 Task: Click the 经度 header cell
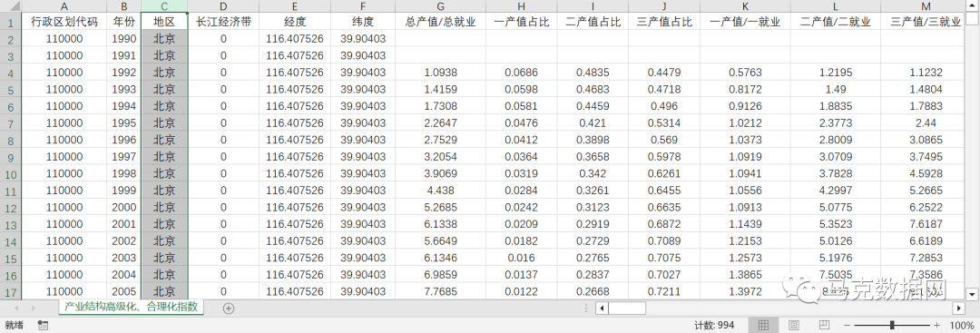tap(294, 22)
